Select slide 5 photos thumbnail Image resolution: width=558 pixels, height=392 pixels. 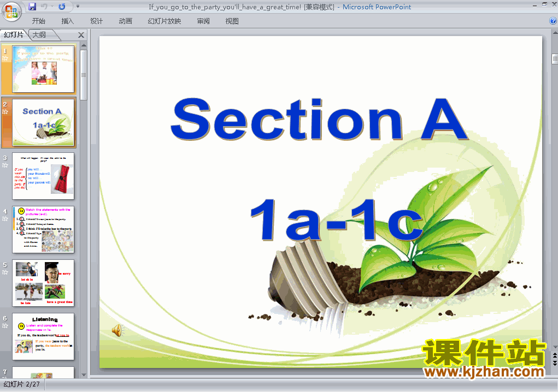point(43,283)
